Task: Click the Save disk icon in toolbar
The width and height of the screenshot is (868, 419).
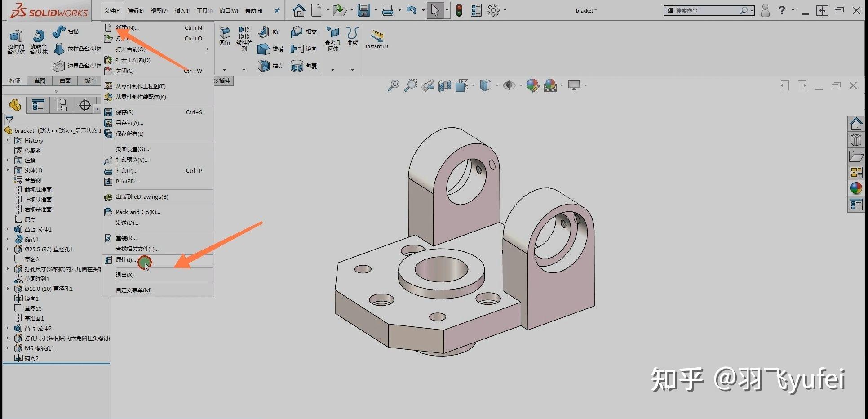Action: 364,10
